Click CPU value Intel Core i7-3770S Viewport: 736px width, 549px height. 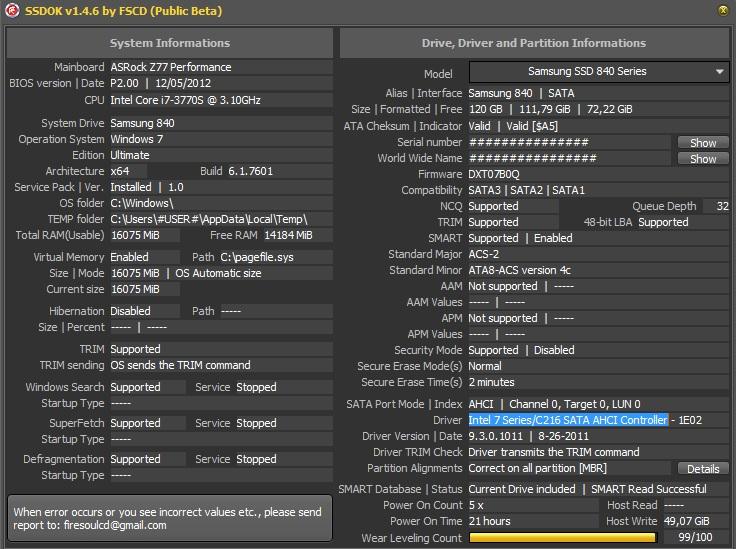point(185,100)
